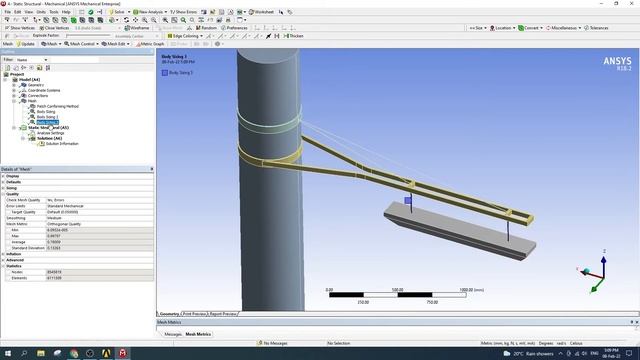Click Show Errors in the toolbar
This screenshot has width=640, height=360.
click(183, 12)
